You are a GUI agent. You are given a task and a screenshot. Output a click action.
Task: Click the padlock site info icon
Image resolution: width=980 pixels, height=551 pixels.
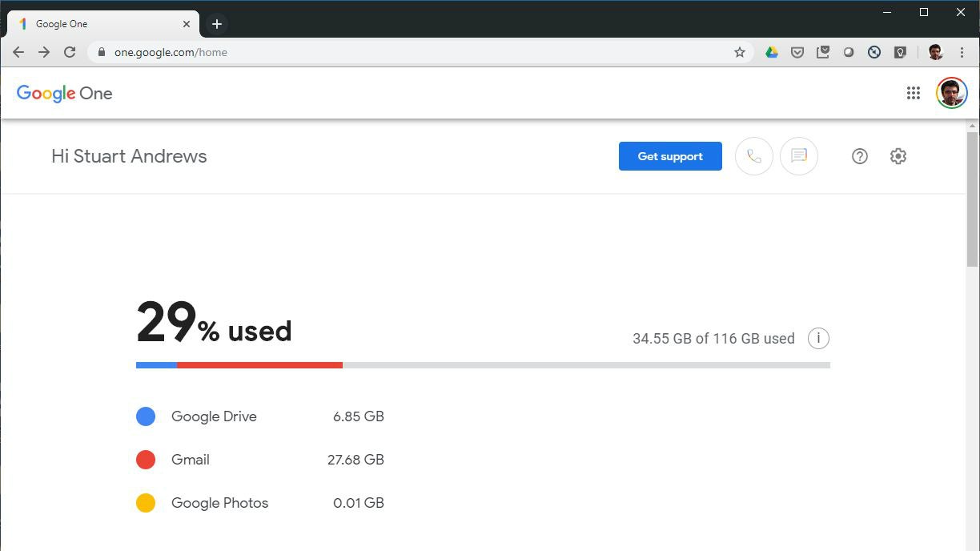pyautogui.click(x=101, y=52)
